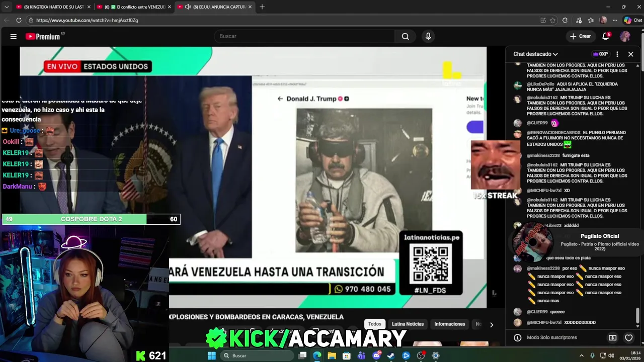Click the Modo Solo suscriptores info icon
Viewport: 644px width, 362px height.
coord(517,337)
